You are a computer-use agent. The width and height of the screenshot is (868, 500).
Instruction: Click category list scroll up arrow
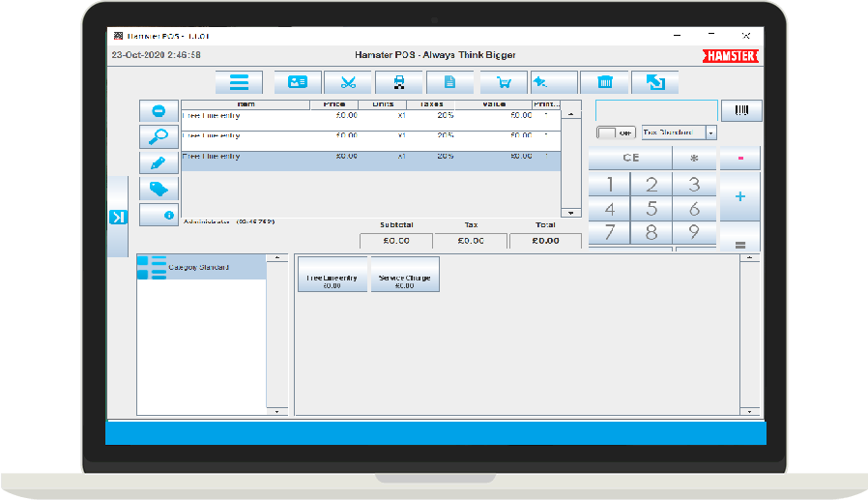(x=276, y=258)
